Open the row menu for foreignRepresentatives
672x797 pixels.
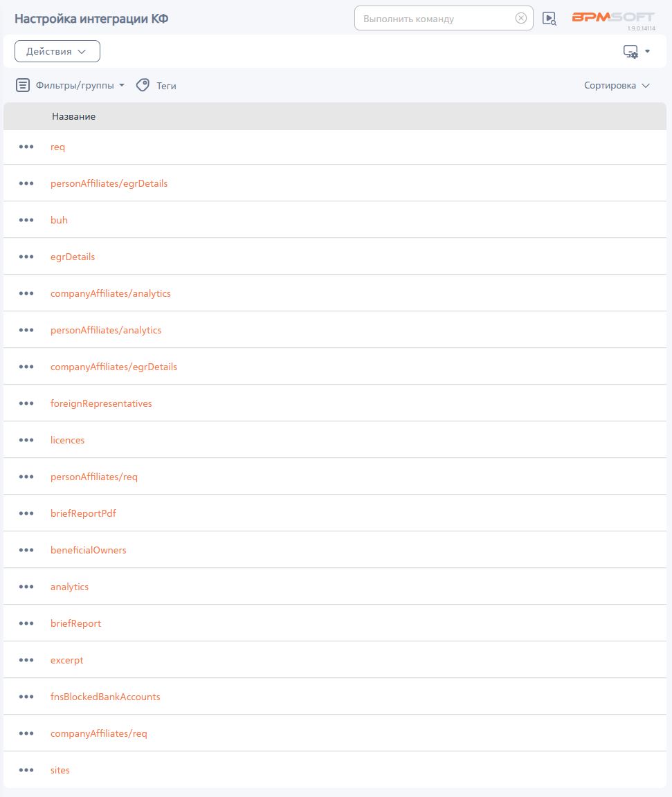point(26,403)
